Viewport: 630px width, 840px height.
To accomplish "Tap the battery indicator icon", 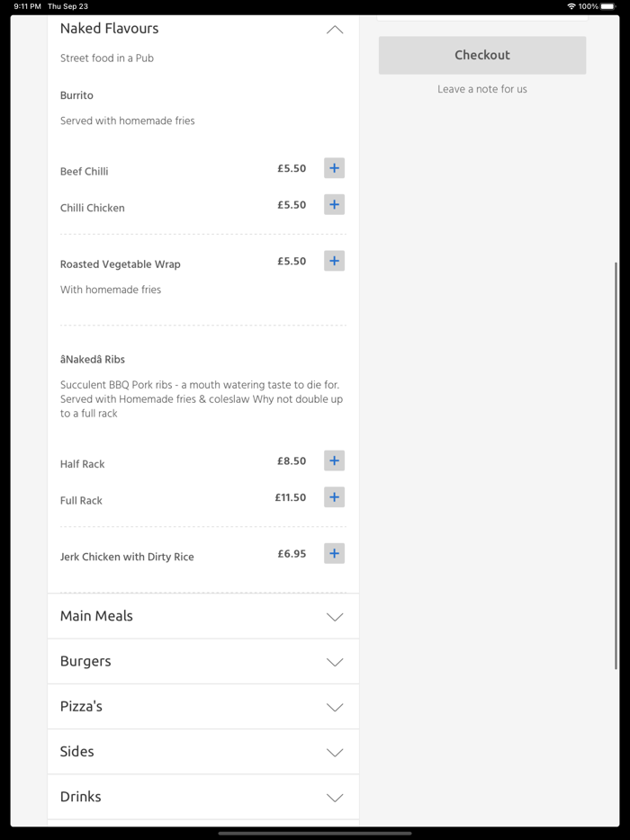I will [608, 6].
